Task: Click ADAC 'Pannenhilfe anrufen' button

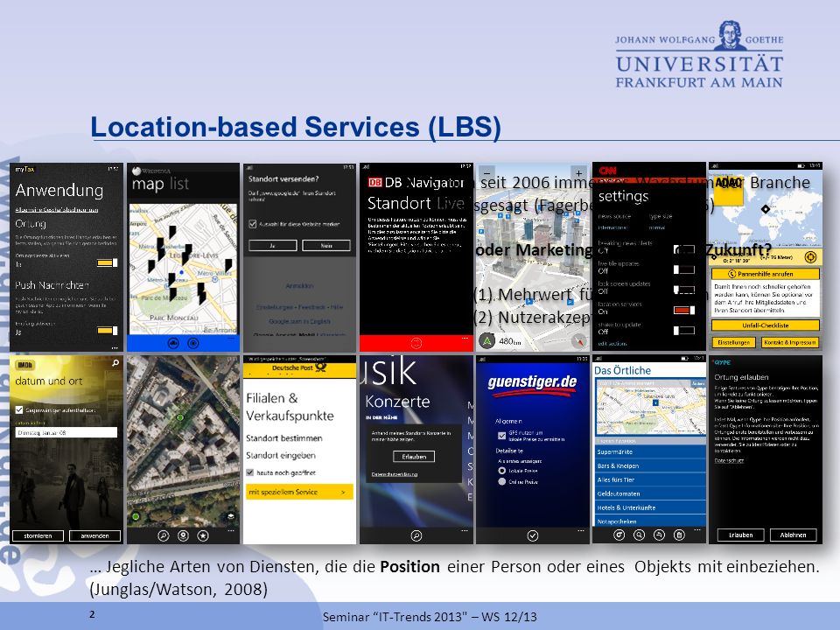Action: tap(765, 274)
